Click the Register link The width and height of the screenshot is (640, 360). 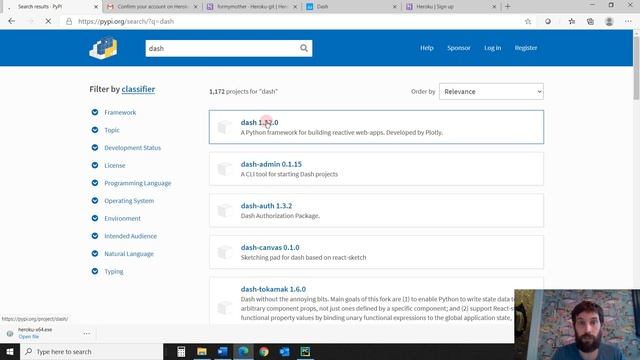[526, 48]
